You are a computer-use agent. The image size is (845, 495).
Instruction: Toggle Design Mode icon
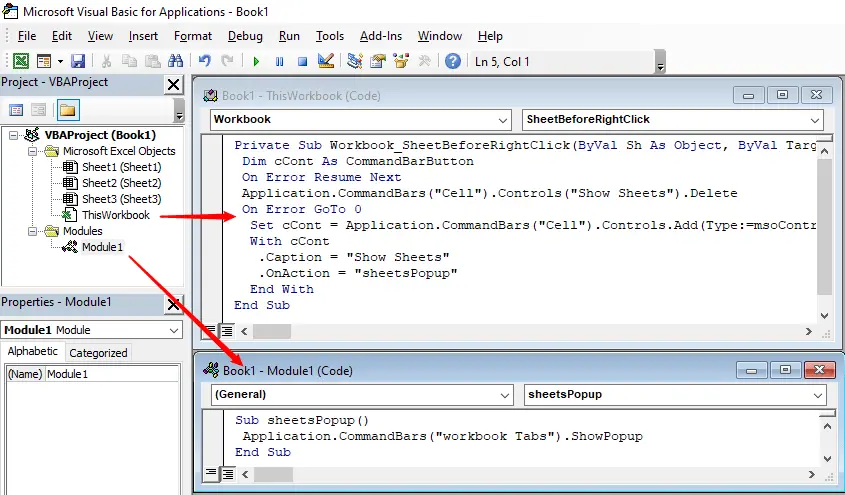[325, 61]
